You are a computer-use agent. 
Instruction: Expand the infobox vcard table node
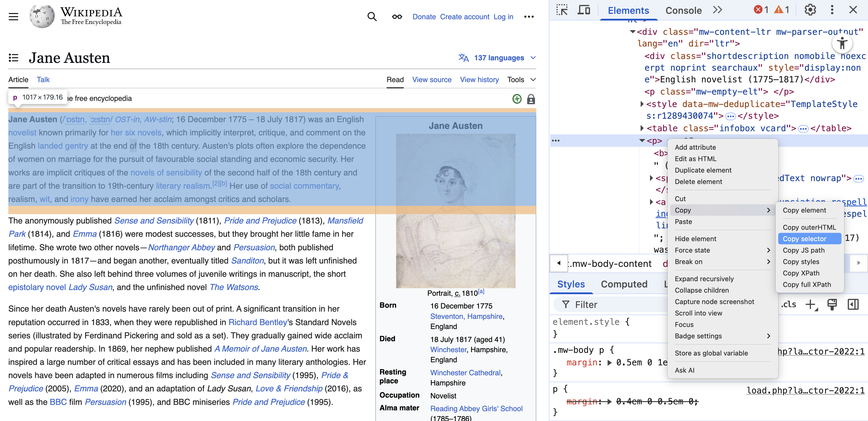tap(642, 128)
